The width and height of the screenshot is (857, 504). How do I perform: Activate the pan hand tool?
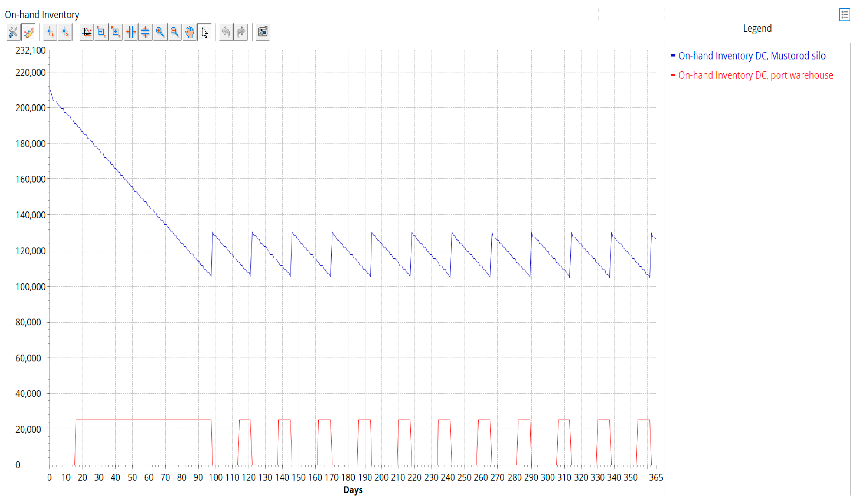(190, 32)
